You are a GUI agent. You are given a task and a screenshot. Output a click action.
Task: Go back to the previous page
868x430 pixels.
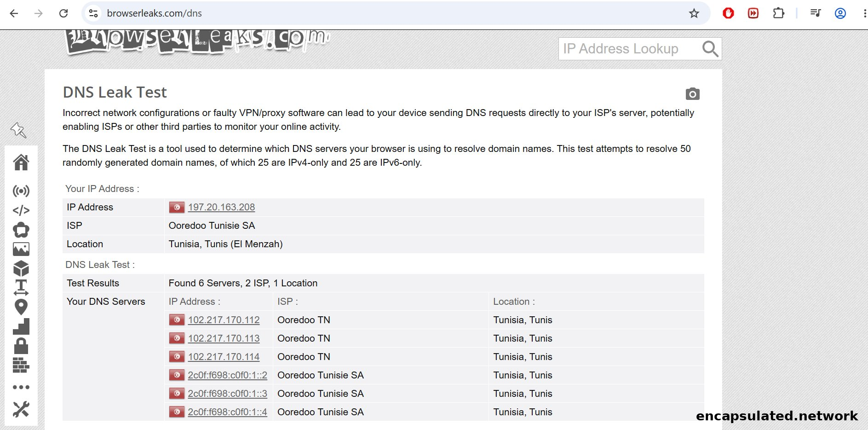tap(14, 13)
